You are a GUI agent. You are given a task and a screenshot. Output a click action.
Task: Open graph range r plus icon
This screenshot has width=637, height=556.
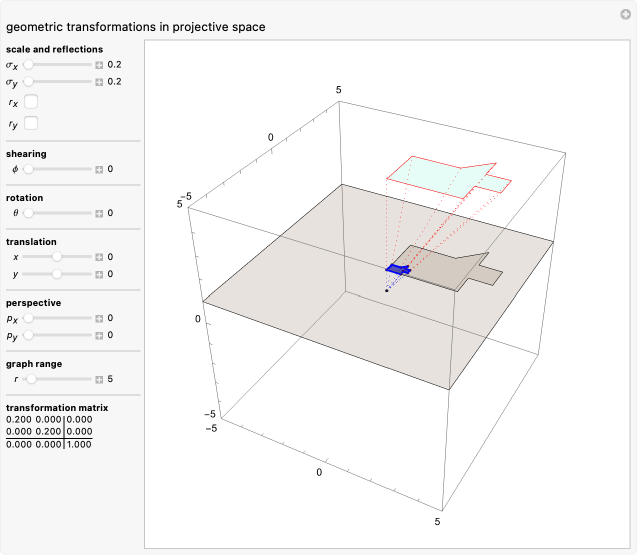[x=99, y=379]
